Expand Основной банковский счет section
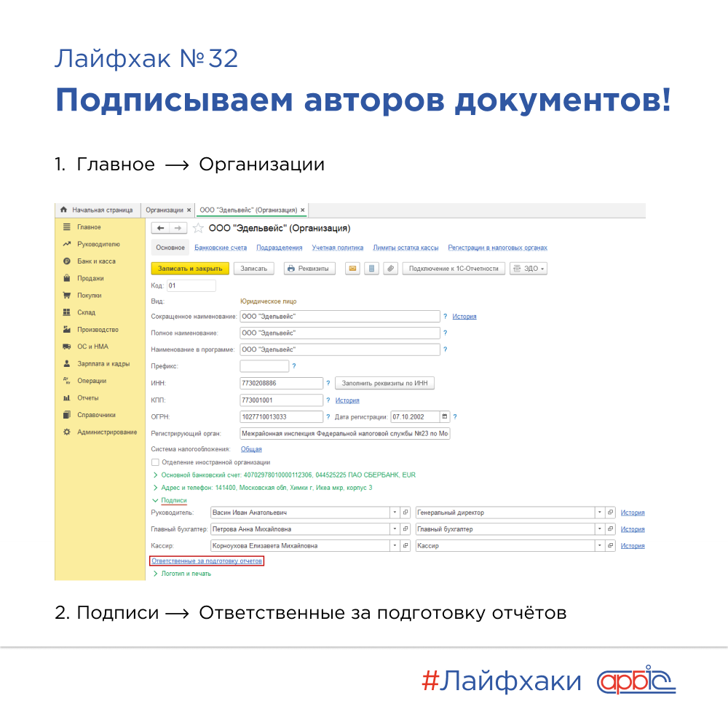Image resolution: width=728 pixels, height=728 pixels. 156,475
